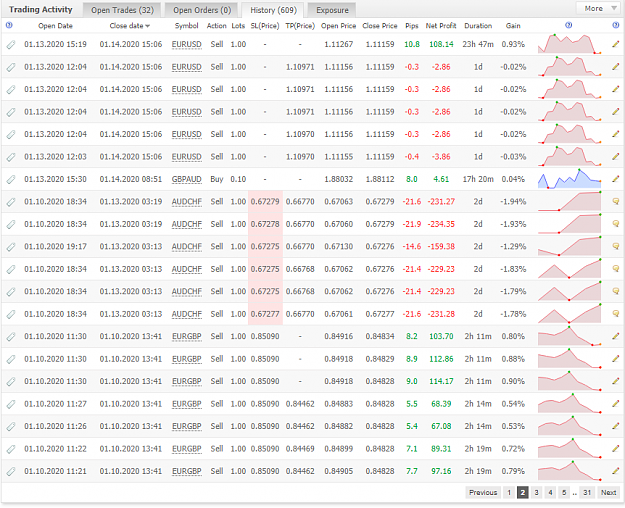Open the GBPAUD symbol link
The width and height of the screenshot is (625, 508).
[187, 179]
